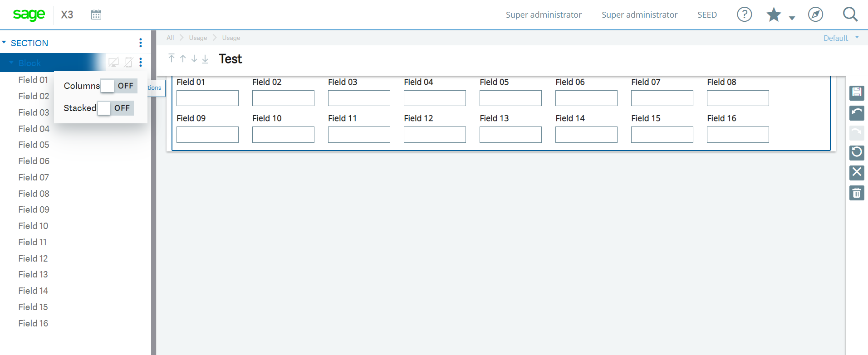The height and width of the screenshot is (355, 868).
Task: Click the Field 03 input box
Action: [x=359, y=98]
